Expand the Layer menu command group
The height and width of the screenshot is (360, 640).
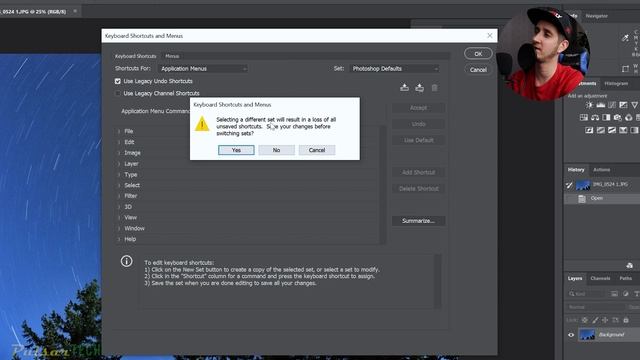coord(119,164)
